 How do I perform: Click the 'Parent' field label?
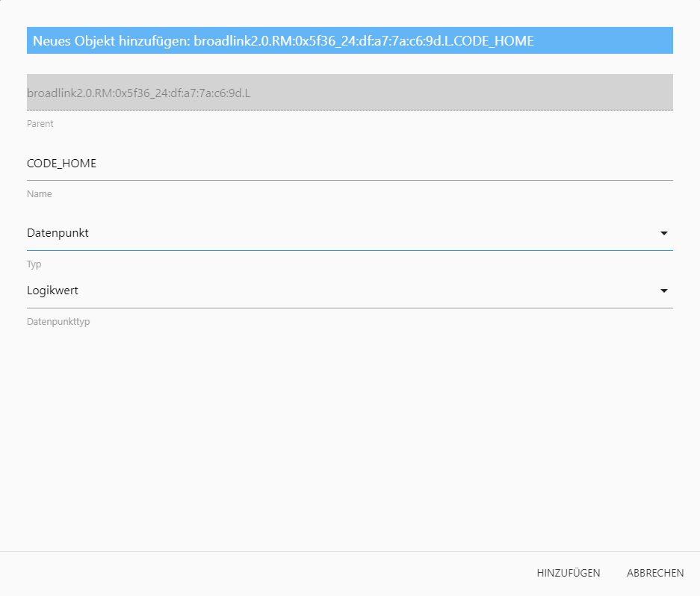point(40,124)
